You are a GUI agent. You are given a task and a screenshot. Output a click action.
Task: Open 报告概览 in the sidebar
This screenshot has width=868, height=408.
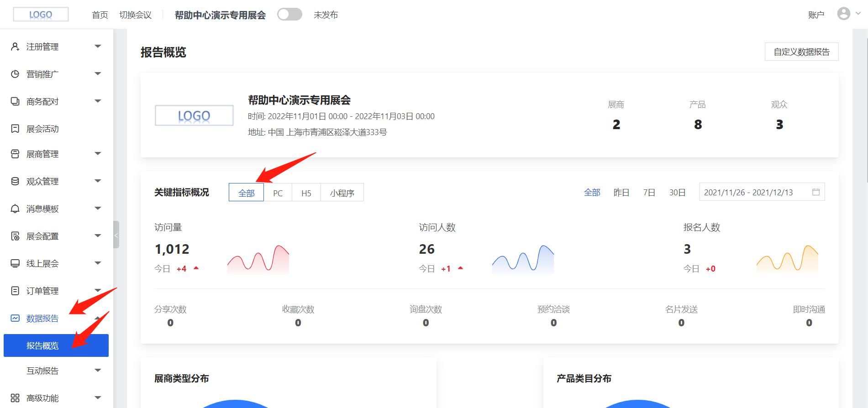coord(56,345)
